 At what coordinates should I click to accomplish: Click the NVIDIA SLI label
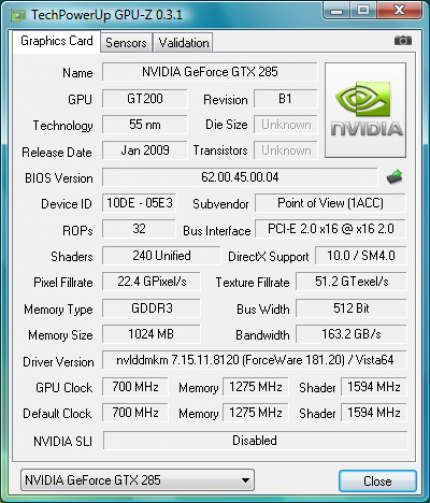click(63, 441)
